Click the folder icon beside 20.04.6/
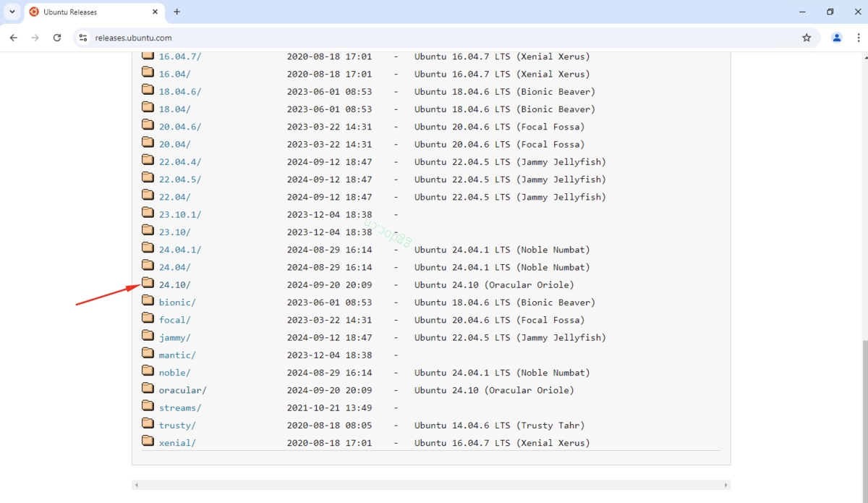Viewport: 868px width, 503px height. pos(148,125)
